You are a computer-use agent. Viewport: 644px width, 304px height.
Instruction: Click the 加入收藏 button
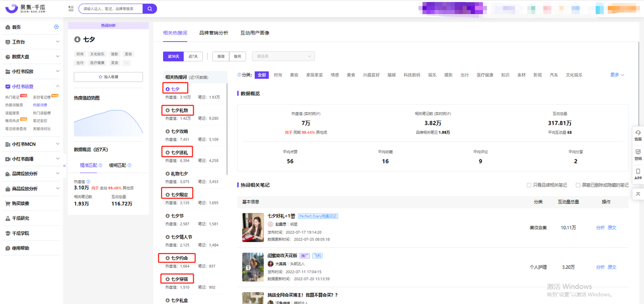[x=108, y=77]
